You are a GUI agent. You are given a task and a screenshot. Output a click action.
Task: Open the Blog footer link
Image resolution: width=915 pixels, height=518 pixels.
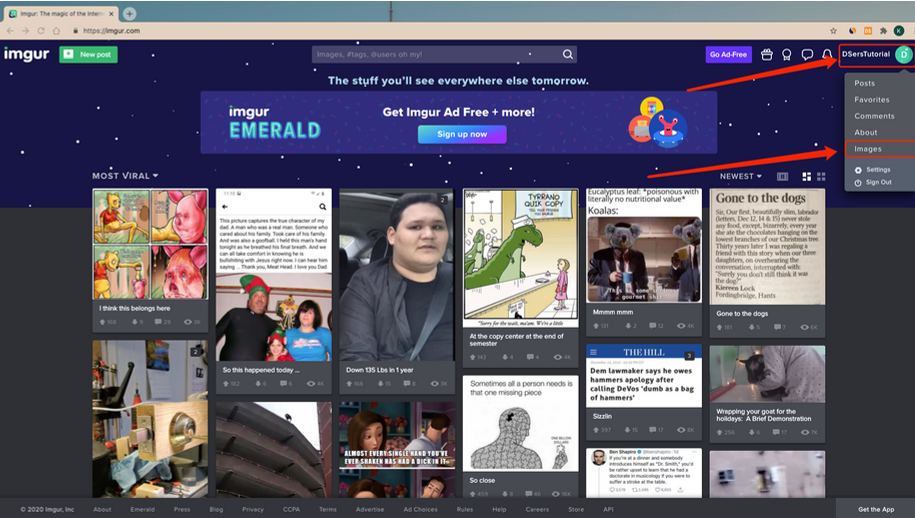coord(216,509)
